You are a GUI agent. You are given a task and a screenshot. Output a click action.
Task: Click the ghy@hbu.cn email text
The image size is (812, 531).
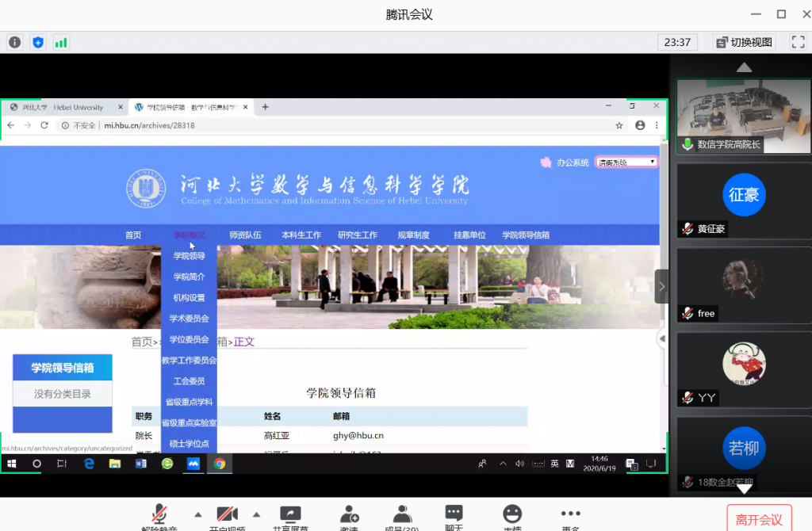pos(358,436)
